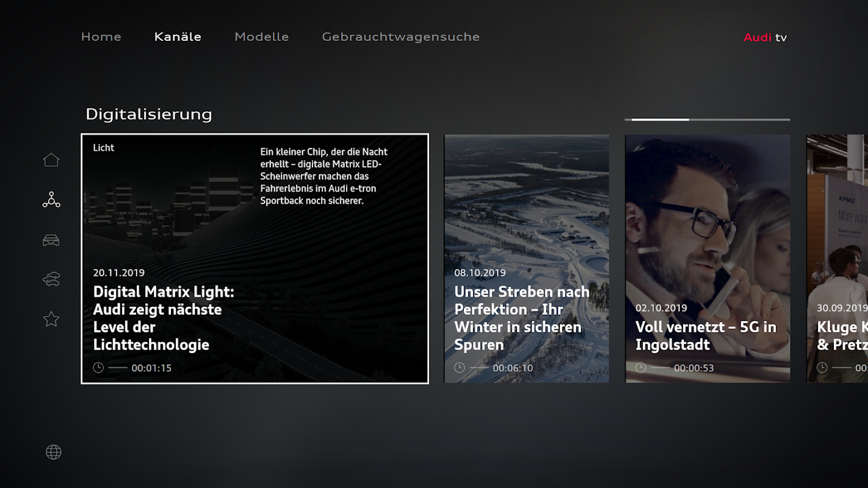
Task: Click the Digitalisierung section heading
Action: 149,114
